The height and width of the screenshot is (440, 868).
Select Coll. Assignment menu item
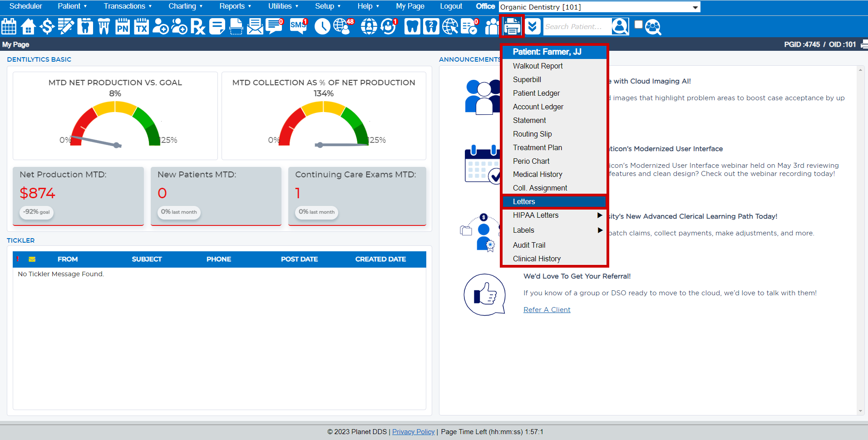point(554,188)
